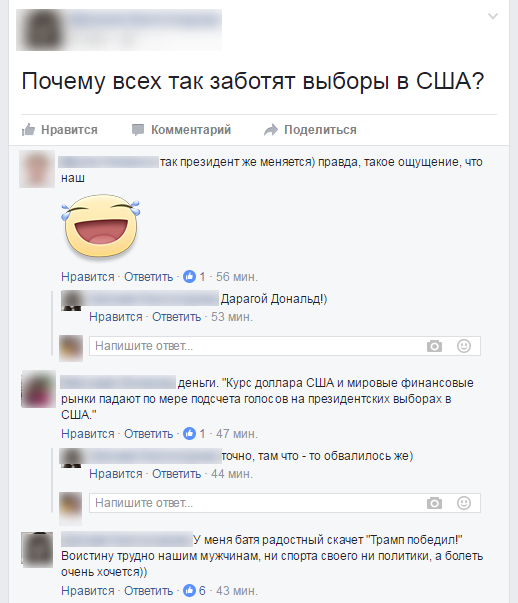Viewport: 518px width, 603px height.
Task: Click the like count icon on the 47 мин. comment
Action: pyautogui.click(x=189, y=433)
